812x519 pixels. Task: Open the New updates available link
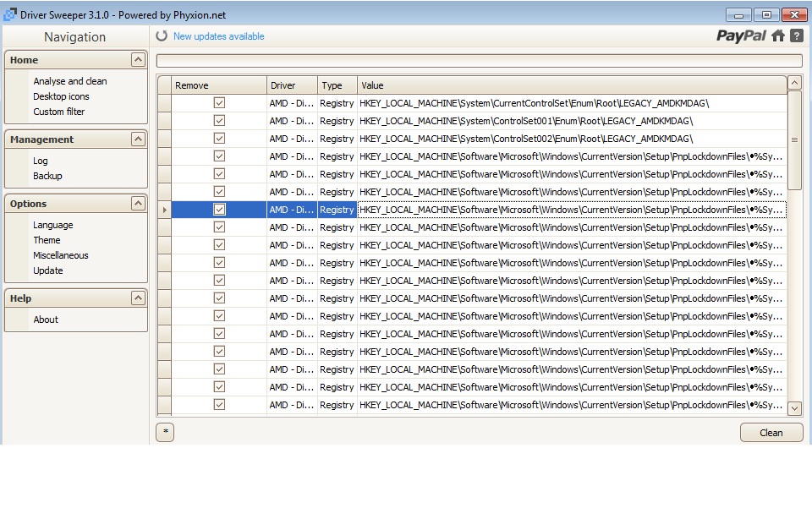(x=218, y=36)
